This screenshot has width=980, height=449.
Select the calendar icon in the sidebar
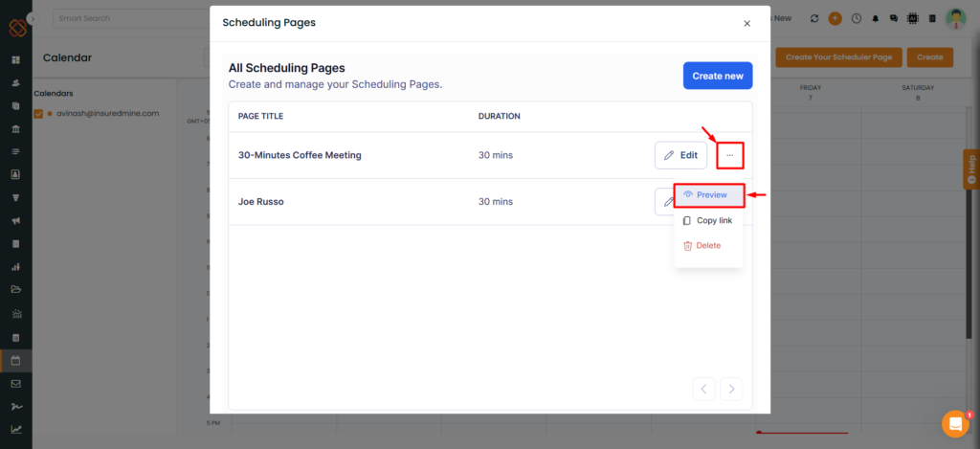(x=15, y=361)
